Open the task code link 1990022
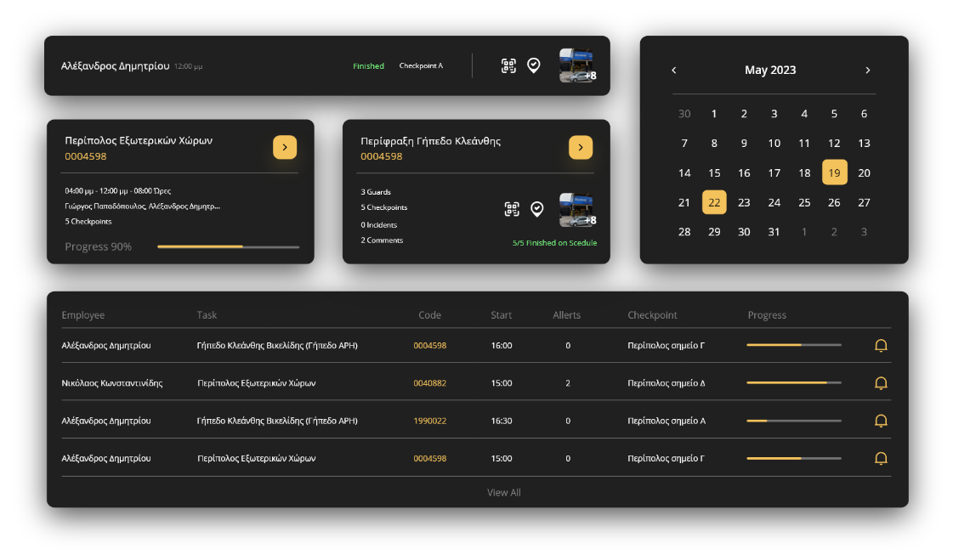953x560 pixels. (429, 421)
